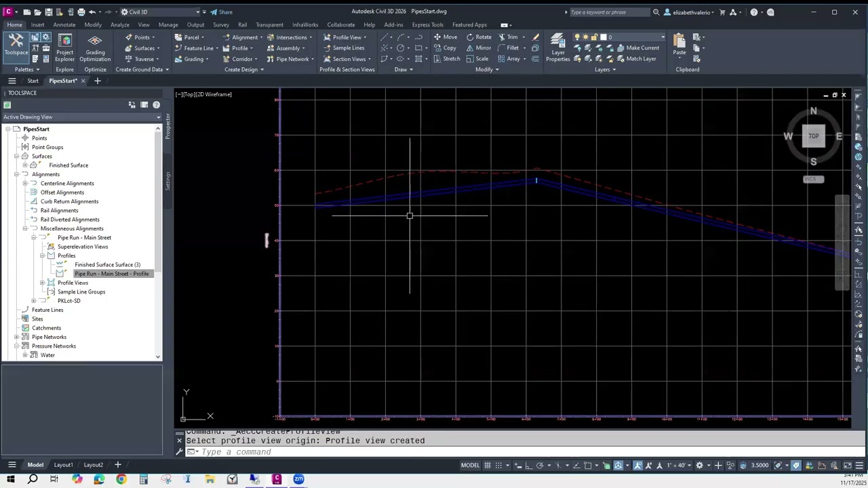This screenshot has width=868, height=488.
Task: Click the Sample Lines tool
Action: [x=343, y=48]
